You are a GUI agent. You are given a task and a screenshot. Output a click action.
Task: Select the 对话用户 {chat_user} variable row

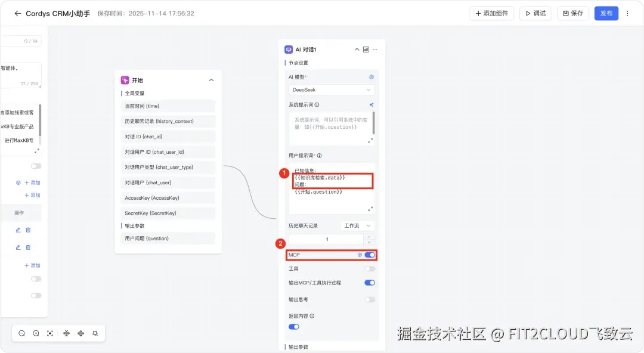[x=168, y=182]
